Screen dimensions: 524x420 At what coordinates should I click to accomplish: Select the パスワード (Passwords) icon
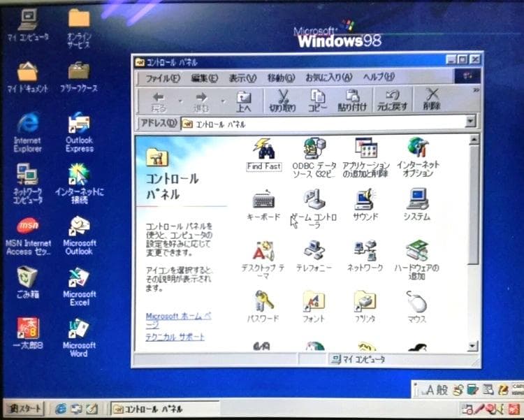point(263,307)
